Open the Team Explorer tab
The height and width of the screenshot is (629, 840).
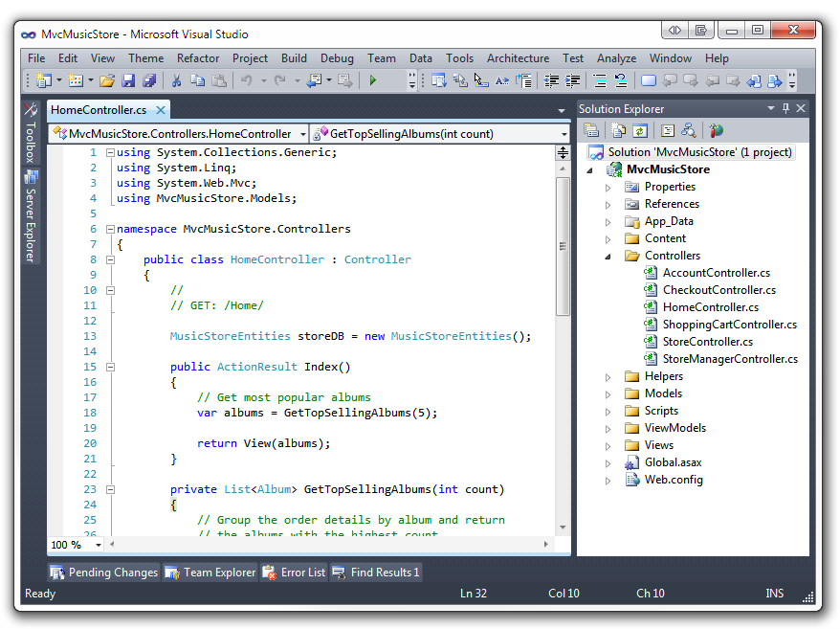tap(211, 573)
